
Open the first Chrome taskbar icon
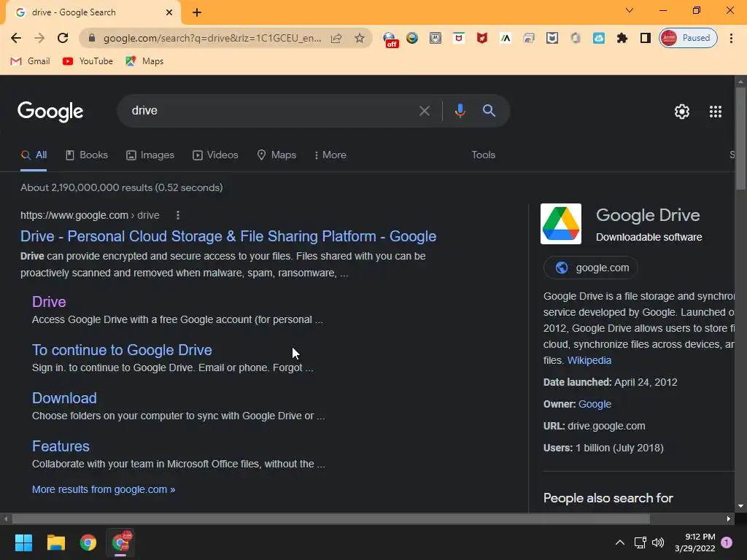point(88,542)
